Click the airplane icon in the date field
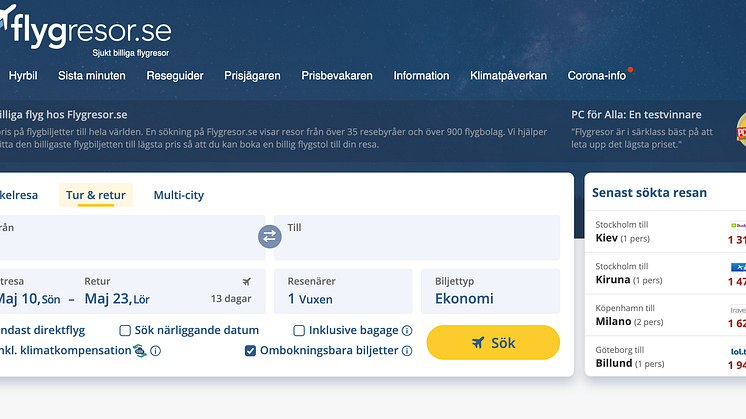The image size is (746, 419). point(247,281)
